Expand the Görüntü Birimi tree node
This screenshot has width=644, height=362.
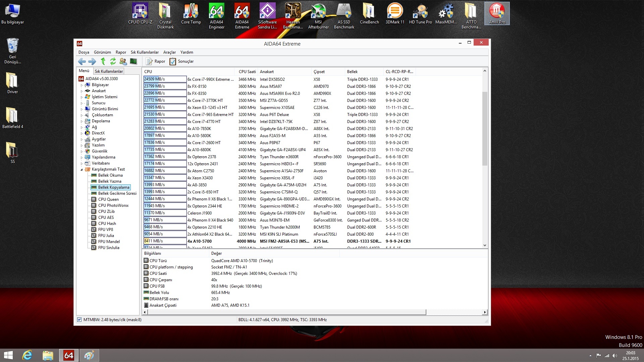coord(82,109)
